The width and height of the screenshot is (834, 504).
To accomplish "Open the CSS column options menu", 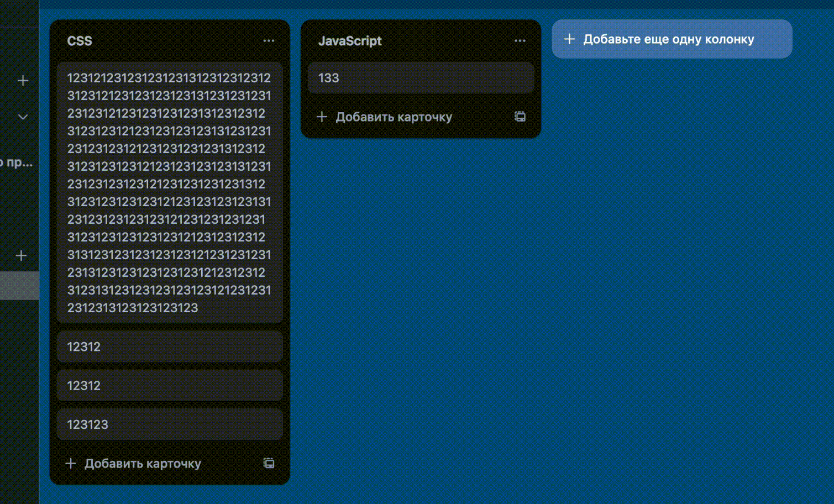I will click(x=269, y=41).
